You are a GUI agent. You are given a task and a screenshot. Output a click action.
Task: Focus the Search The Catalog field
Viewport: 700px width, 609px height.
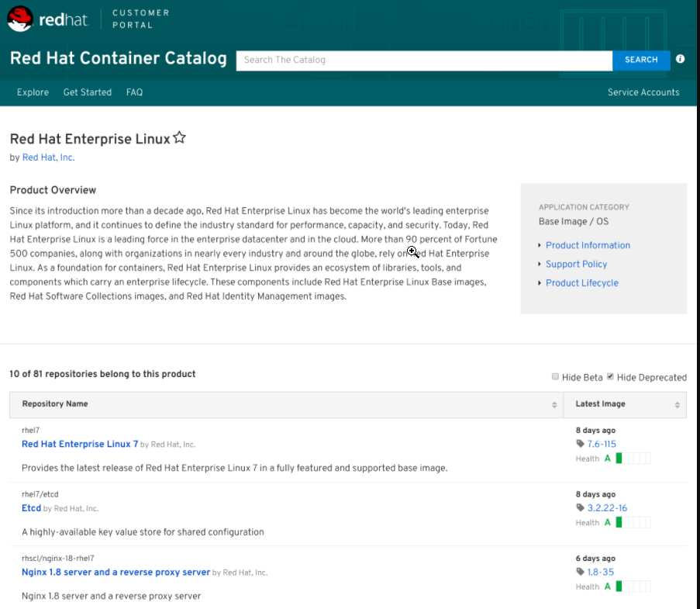(424, 60)
